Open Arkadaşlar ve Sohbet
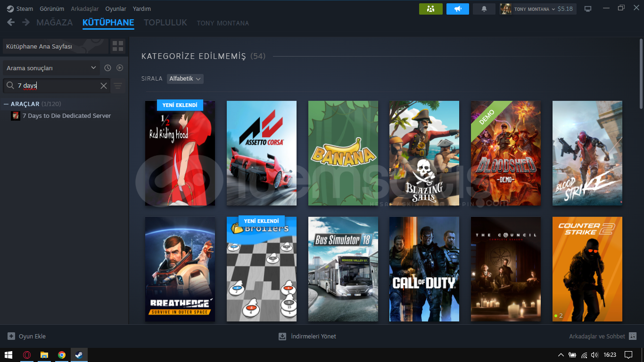644x362 pixels. 603,336
